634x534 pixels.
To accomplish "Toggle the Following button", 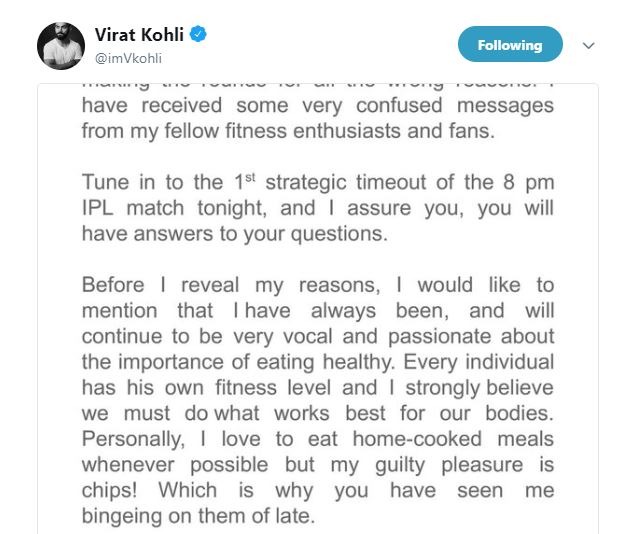I will click(510, 44).
